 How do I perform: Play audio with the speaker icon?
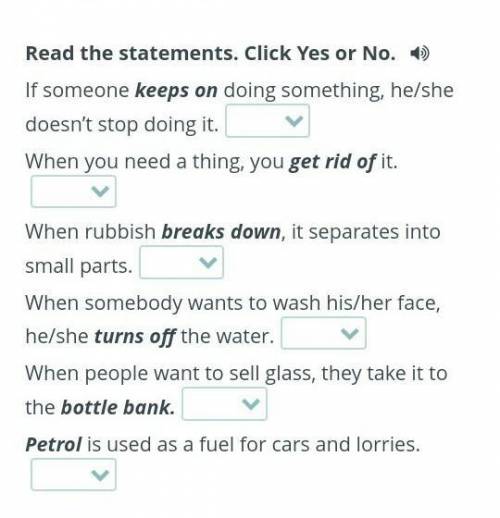[419, 53]
